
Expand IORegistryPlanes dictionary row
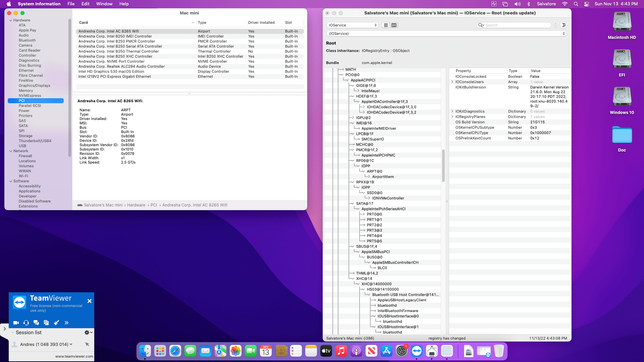(452, 117)
